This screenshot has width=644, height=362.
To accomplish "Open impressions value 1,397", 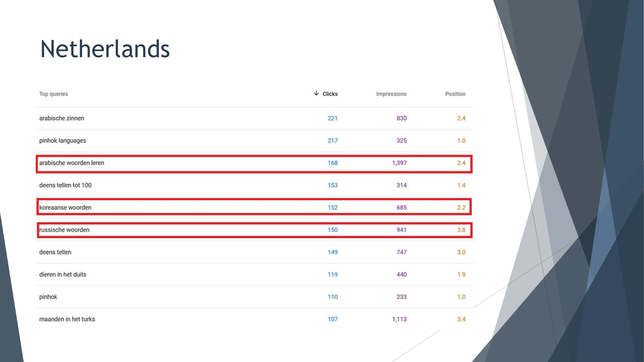I will [x=399, y=163].
